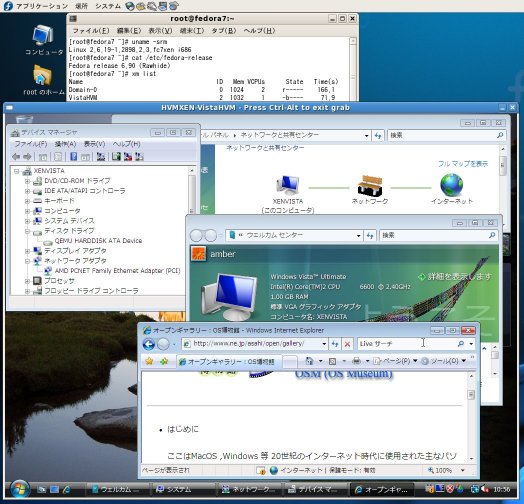
Task: Click the IE page vertical scrollbar
Action: click(471, 416)
